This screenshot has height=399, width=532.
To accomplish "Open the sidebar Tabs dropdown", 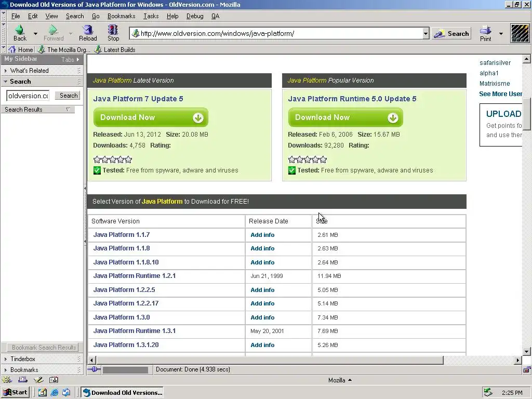I will (x=70, y=59).
